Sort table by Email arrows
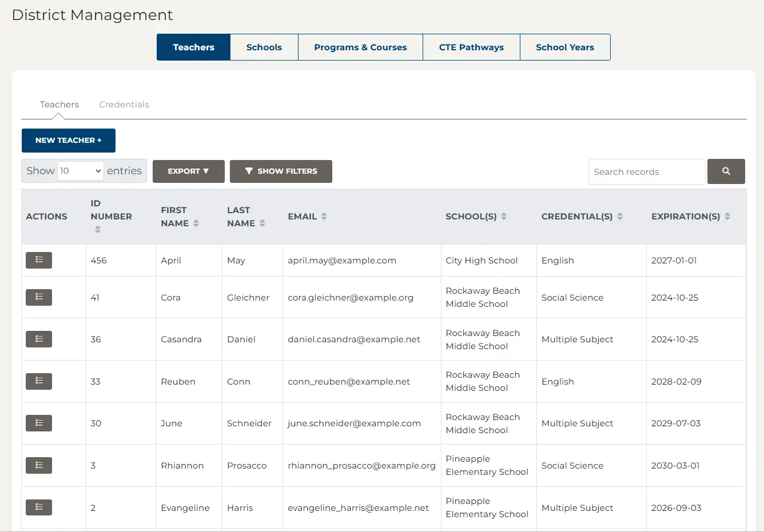Screen dimensions: 764x532 point(324,216)
